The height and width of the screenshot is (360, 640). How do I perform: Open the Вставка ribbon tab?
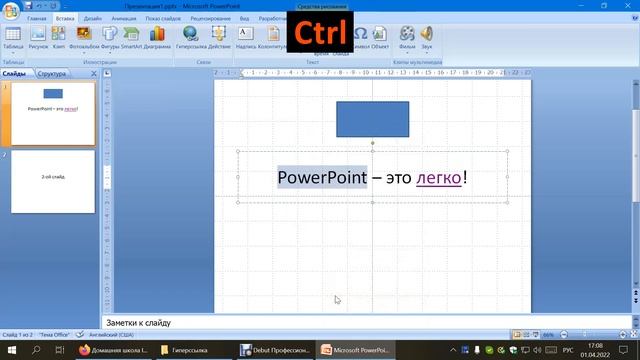65,18
